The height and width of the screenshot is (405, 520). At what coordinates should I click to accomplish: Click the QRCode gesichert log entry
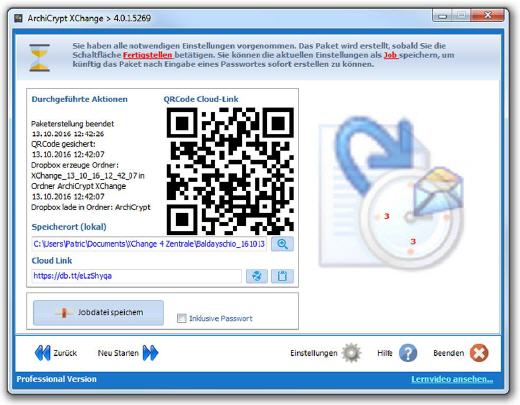pyautogui.click(x=63, y=144)
